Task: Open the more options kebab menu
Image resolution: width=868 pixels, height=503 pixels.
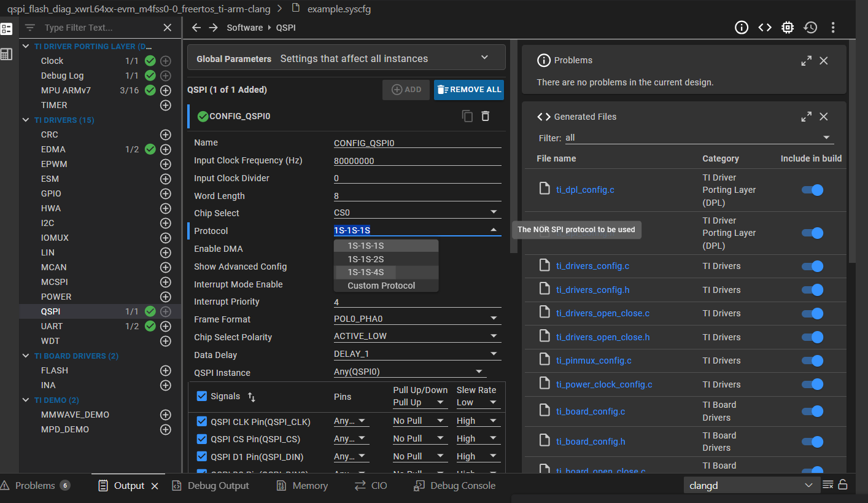Action: [x=833, y=28]
